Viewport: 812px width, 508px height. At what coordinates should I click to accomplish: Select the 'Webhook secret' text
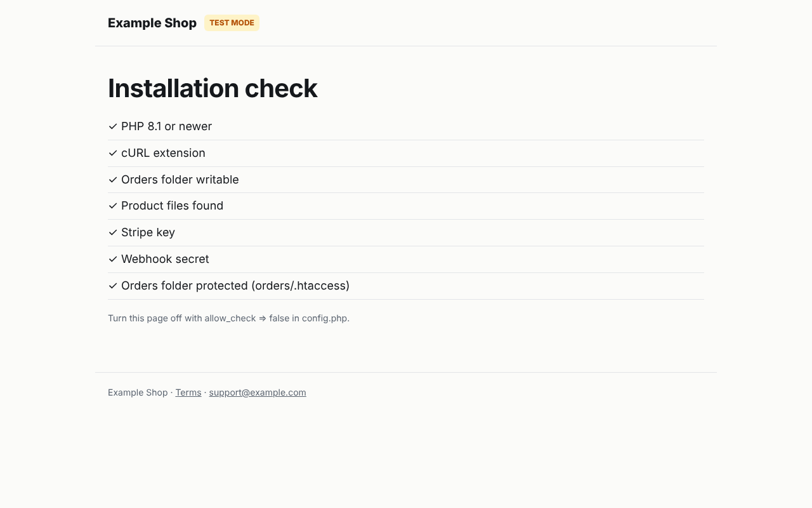[165, 259]
